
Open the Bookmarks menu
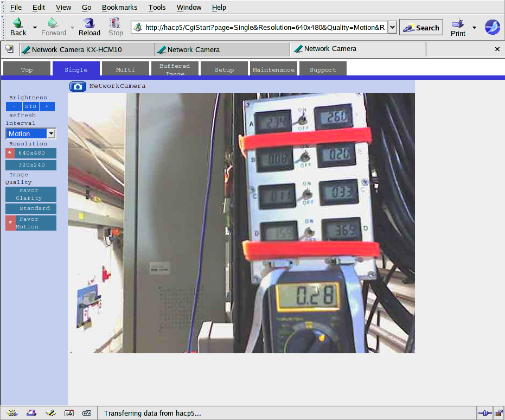pyautogui.click(x=119, y=8)
